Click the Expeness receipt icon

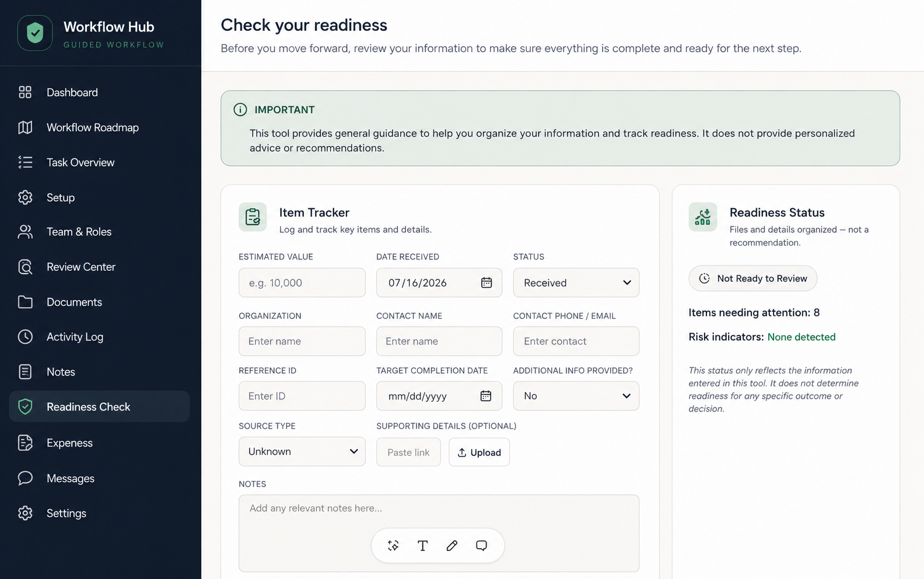tap(25, 443)
